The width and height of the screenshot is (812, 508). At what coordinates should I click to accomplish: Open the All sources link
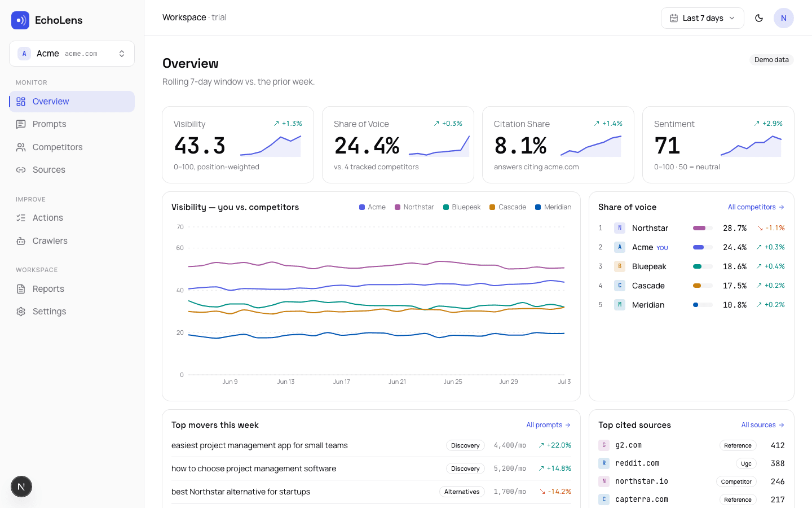tap(763, 425)
